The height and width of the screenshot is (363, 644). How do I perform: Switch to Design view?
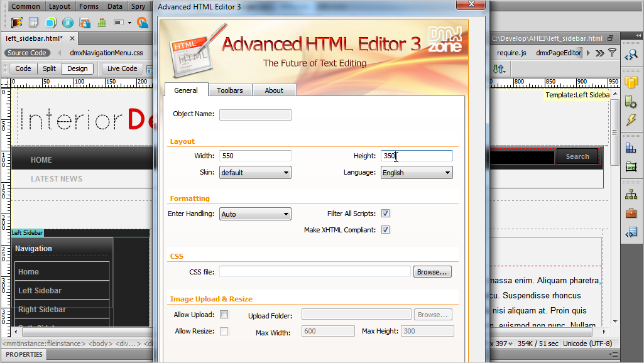[77, 68]
